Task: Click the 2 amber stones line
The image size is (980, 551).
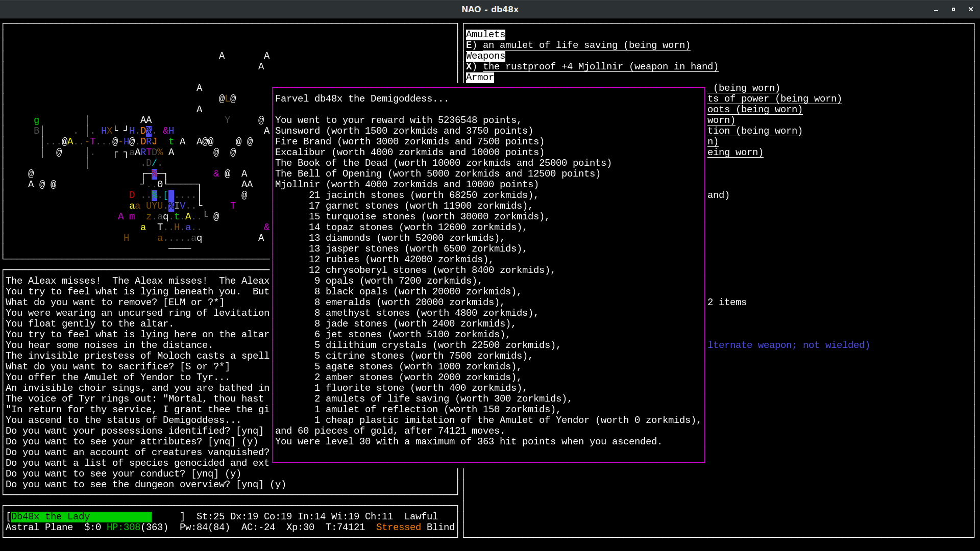Action: 418,377
